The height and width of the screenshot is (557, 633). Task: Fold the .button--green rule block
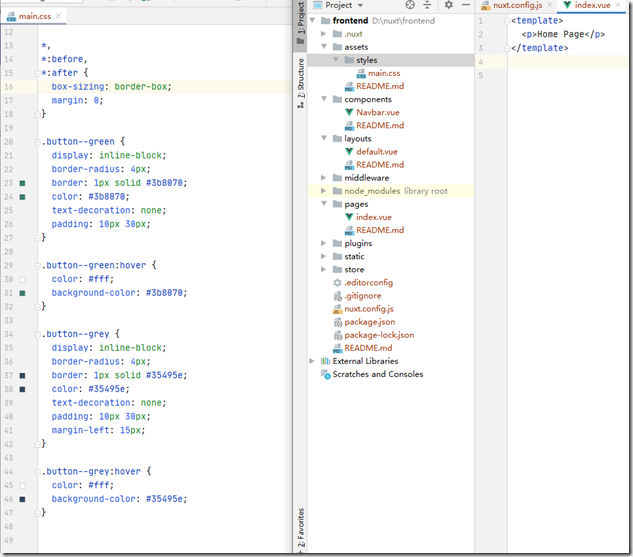coord(38,142)
